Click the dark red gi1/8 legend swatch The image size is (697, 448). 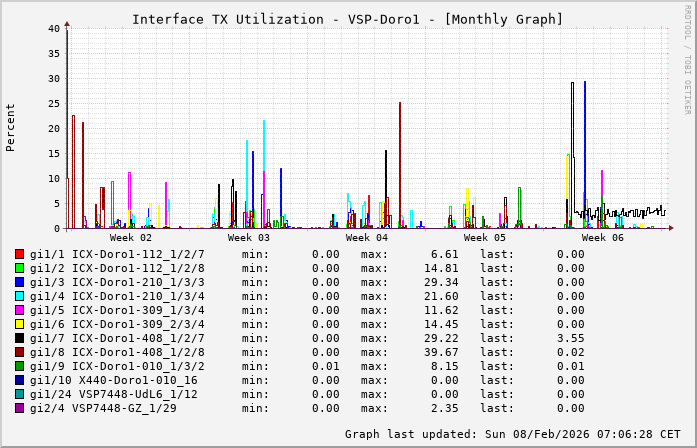[19, 352]
